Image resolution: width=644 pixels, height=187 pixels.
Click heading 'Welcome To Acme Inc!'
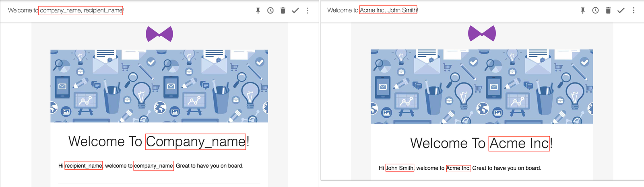[481, 144]
